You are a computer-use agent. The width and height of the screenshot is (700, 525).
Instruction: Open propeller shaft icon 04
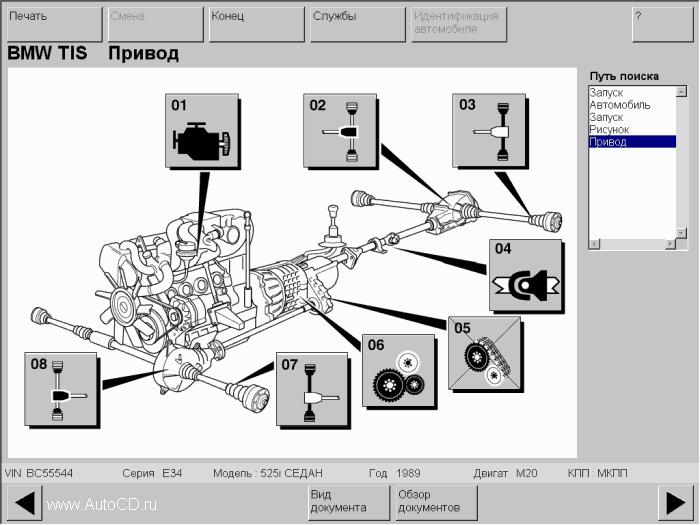tap(525, 275)
